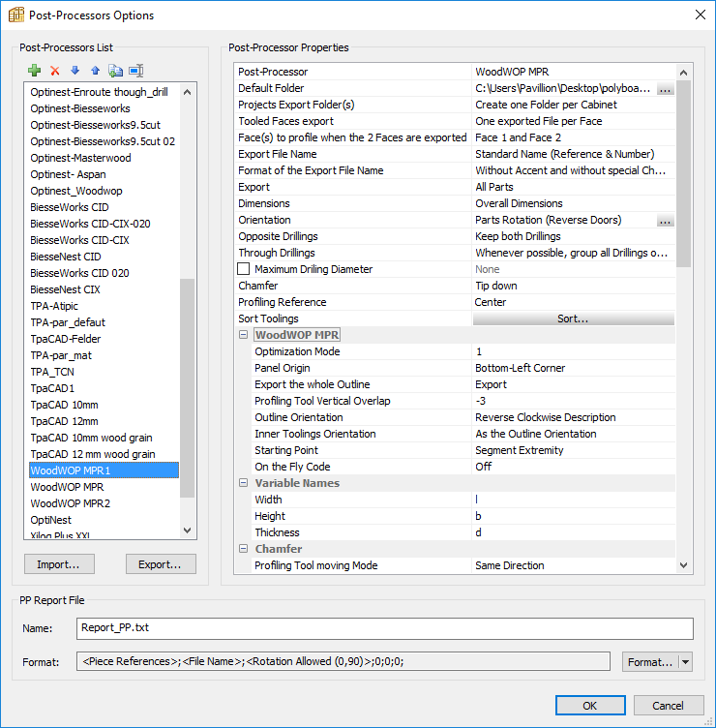Click the Export... button
The height and width of the screenshot is (728, 716).
(161, 564)
